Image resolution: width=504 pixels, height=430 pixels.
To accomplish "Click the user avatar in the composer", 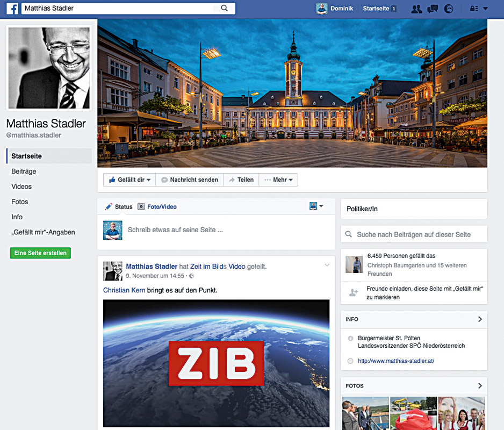I will pos(112,230).
